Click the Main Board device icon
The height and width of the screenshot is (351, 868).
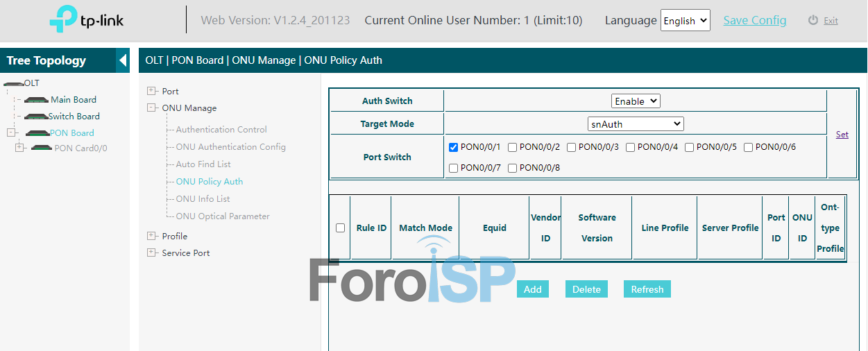tap(36, 100)
